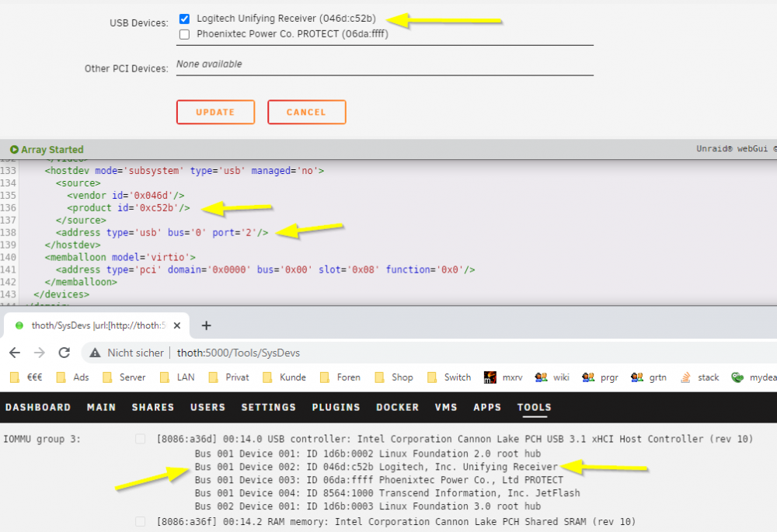Viewport: 777px width, 532px height.
Task: Click the UPDATE button
Action: [215, 112]
